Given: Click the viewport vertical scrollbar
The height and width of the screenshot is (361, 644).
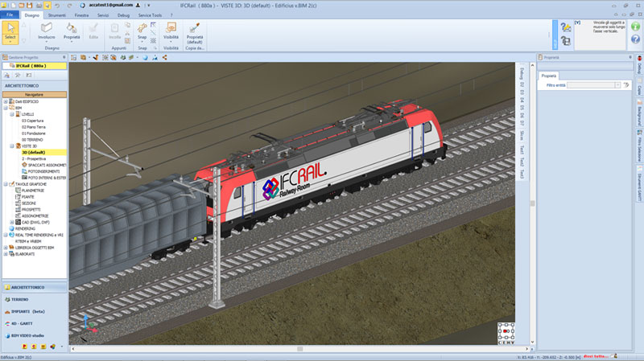Looking at the screenshot, I should pos(532,203).
